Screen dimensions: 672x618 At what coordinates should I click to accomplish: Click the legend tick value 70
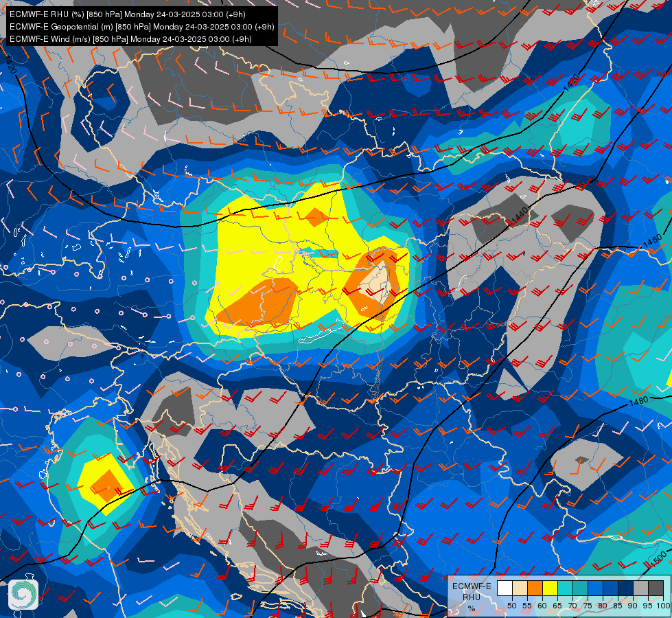pyautogui.click(x=572, y=606)
